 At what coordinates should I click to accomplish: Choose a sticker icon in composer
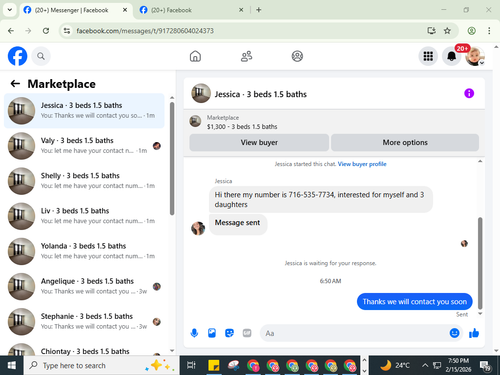pyautogui.click(x=229, y=333)
